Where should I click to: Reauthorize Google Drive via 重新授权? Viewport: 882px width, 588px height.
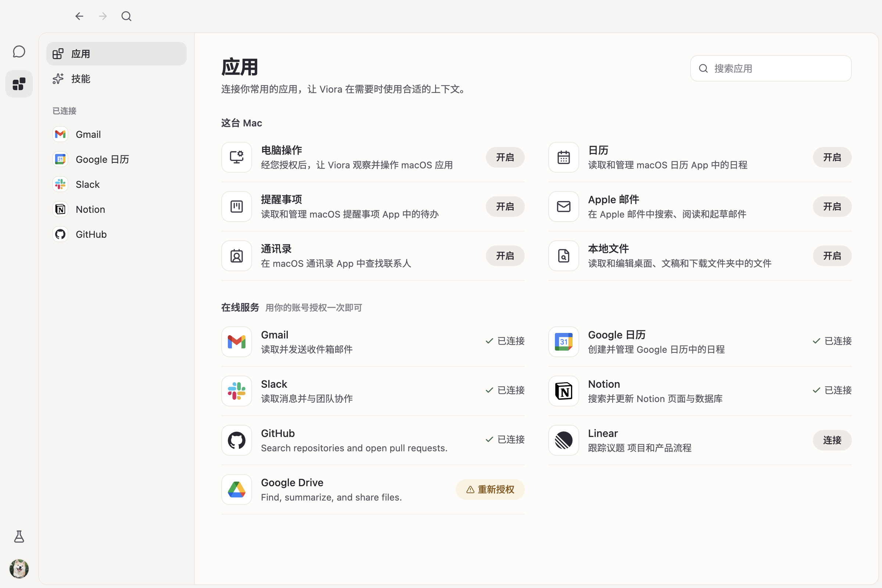tap(490, 490)
